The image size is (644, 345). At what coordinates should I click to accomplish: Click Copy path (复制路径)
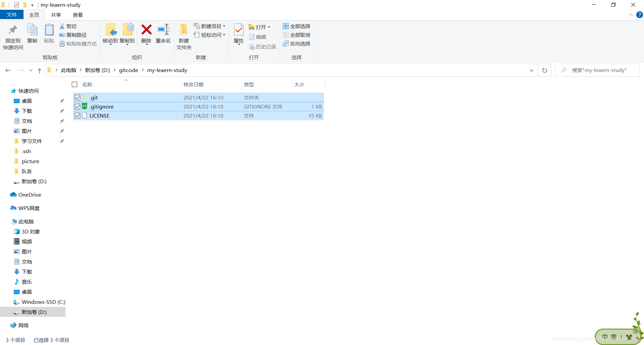point(73,35)
